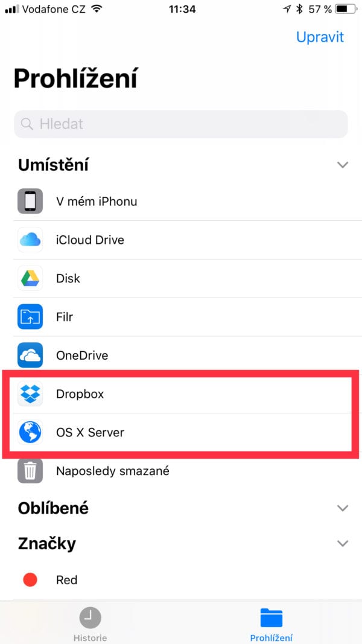The image size is (362, 644).
Task: Open the OS X Server globe icon
Action: tap(30, 433)
